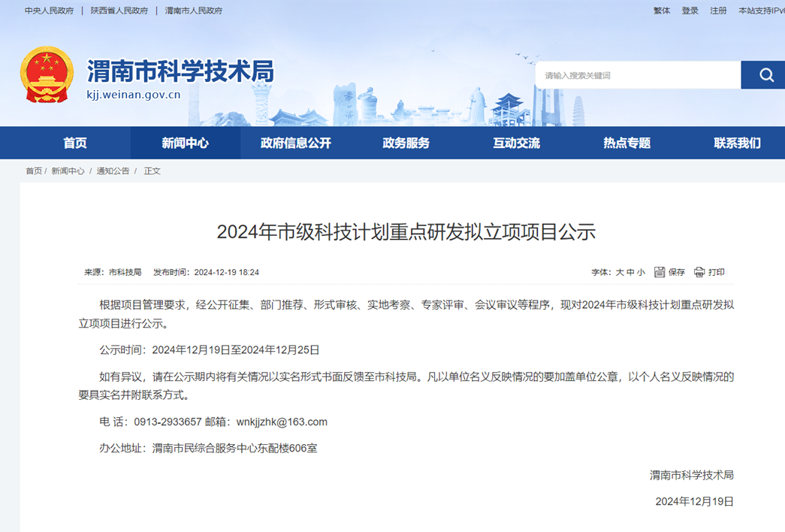Screen dimensions: 785x532
Task: Click the search keyword input field
Action: pos(637,75)
